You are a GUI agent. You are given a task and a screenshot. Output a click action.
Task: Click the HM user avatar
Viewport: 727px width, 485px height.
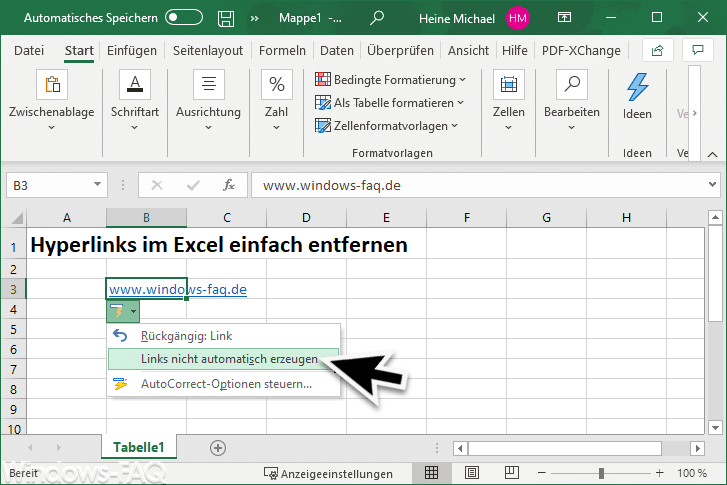click(x=517, y=18)
